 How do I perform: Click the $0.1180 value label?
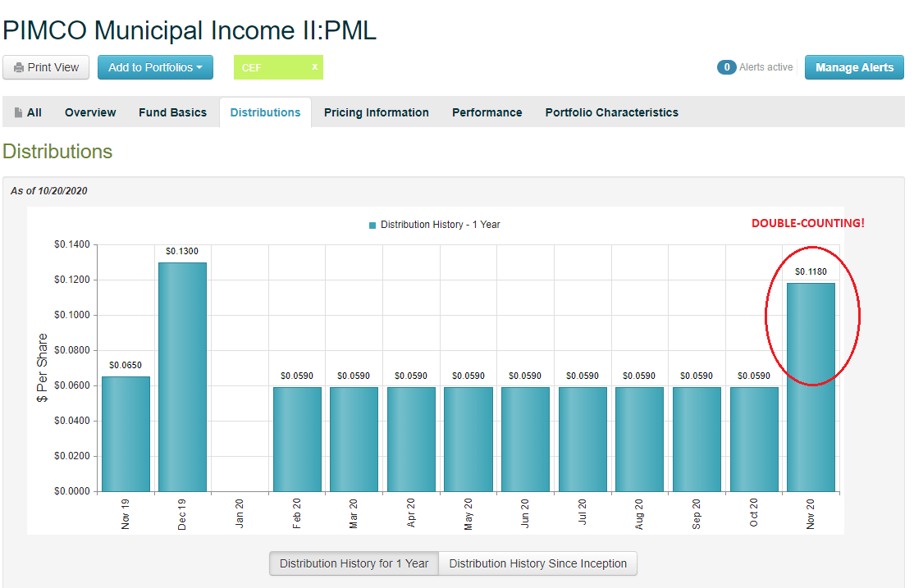pos(811,271)
